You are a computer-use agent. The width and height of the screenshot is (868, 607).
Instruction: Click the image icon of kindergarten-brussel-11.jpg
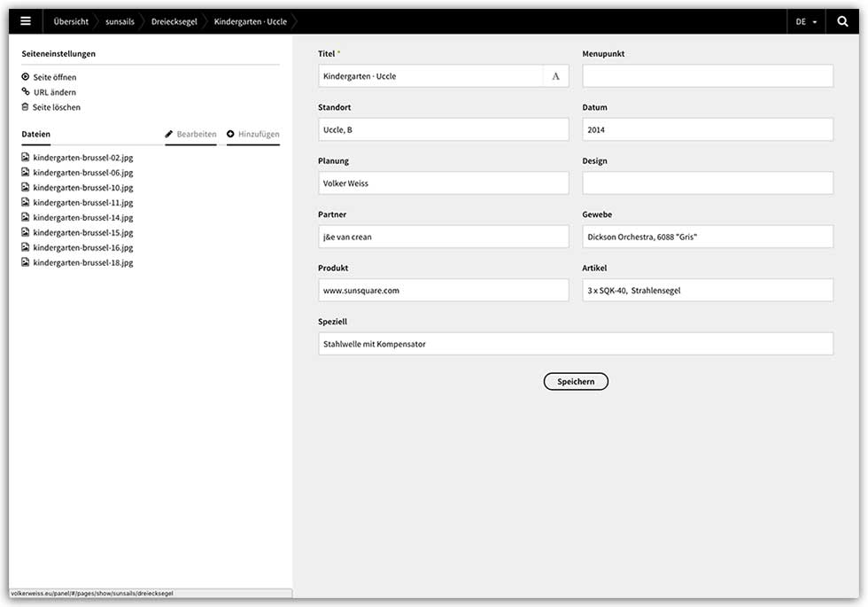(x=26, y=202)
